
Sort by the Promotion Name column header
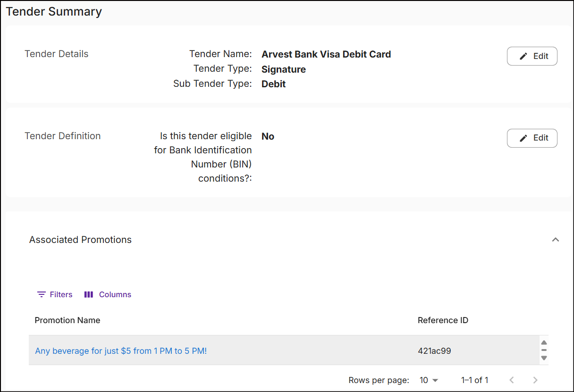pos(68,320)
